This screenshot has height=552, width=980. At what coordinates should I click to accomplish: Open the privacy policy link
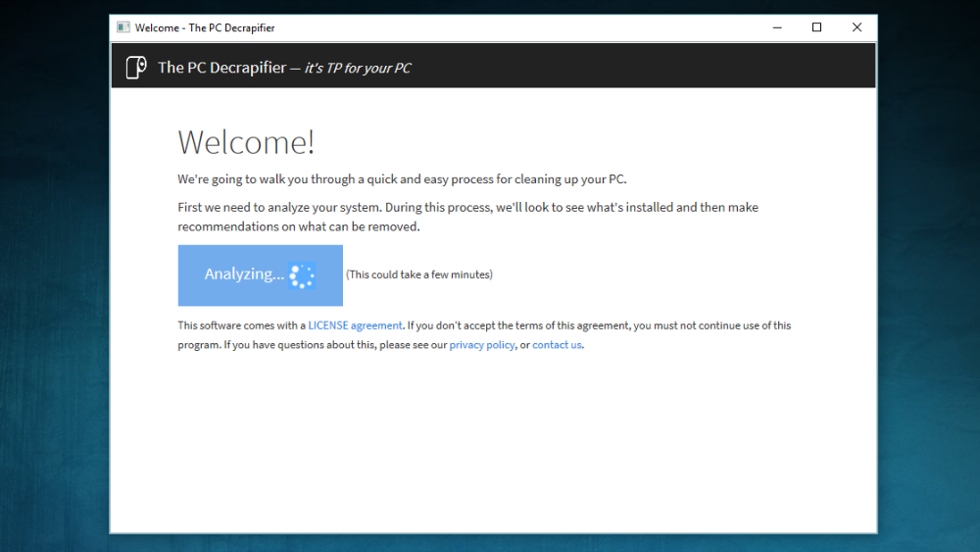[482, 345]
